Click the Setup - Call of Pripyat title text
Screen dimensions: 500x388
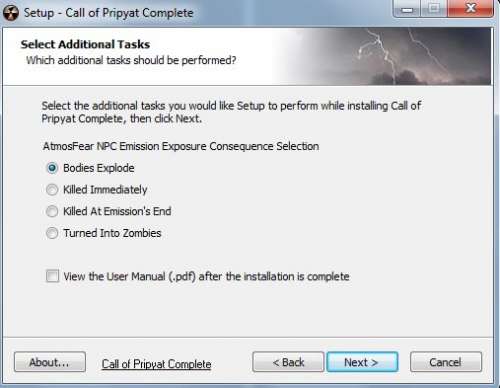(109, 13)
